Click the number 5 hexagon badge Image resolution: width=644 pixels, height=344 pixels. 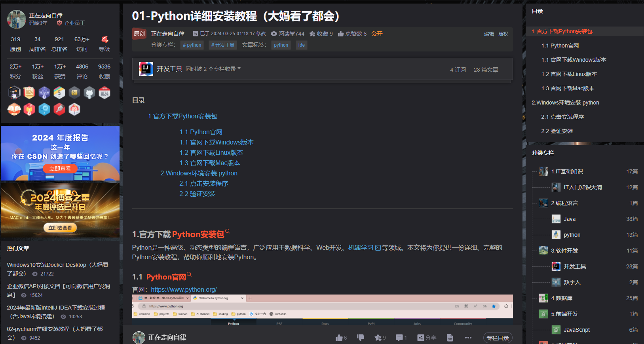59,93
